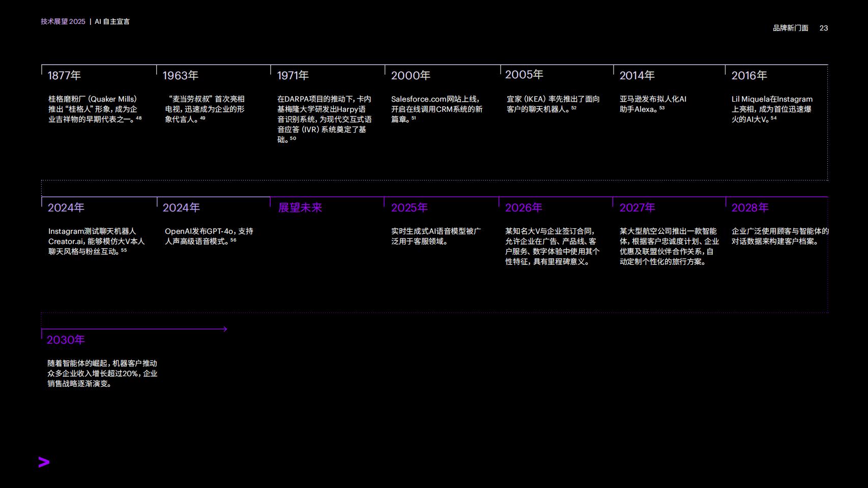Screen dimensions: 868x488
Task: Select the 1963年 timeline heading
Action: tap(180, 75)
